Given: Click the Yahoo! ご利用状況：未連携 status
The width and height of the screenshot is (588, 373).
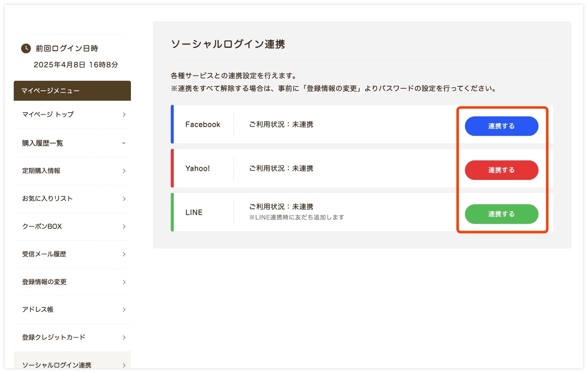Looking at the screenshot, I should 281,168.
